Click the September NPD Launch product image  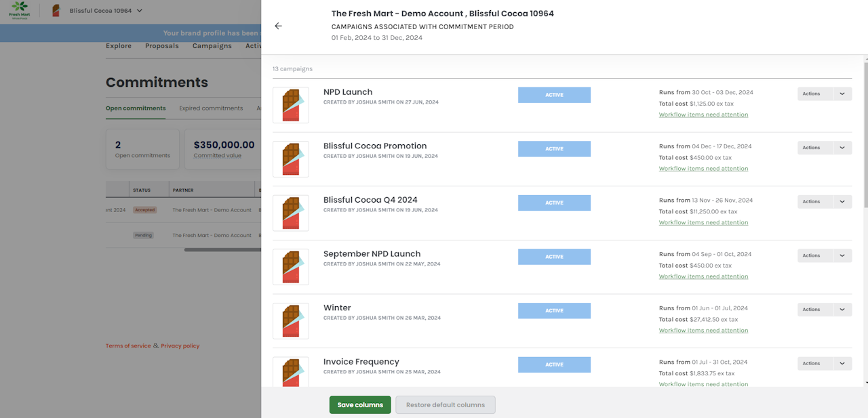[x=291, y=267]
